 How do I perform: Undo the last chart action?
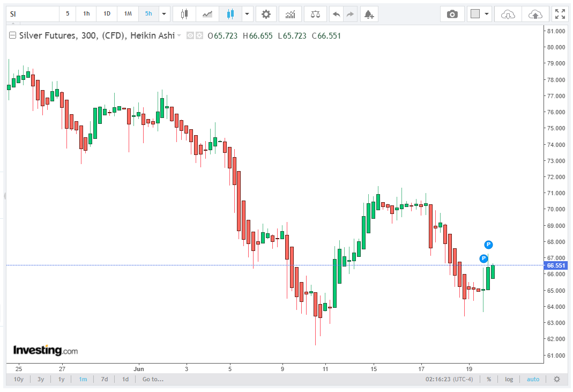pos(336,14)
